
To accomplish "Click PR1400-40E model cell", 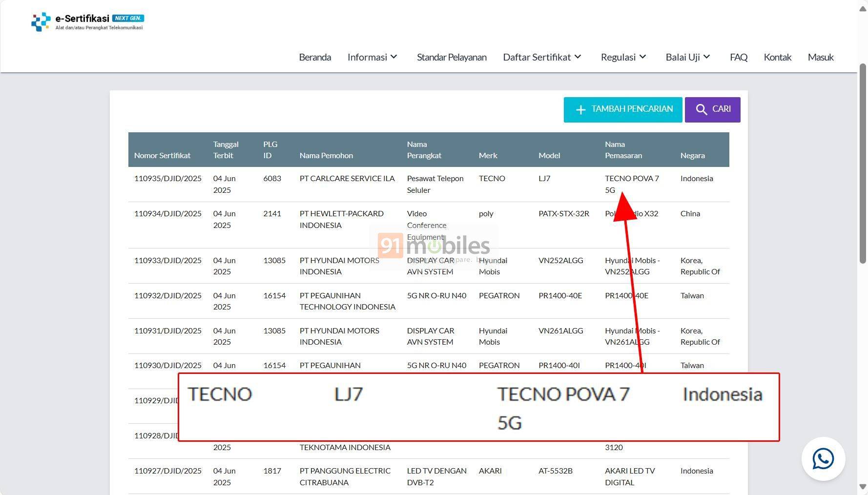I will (560, 295).
